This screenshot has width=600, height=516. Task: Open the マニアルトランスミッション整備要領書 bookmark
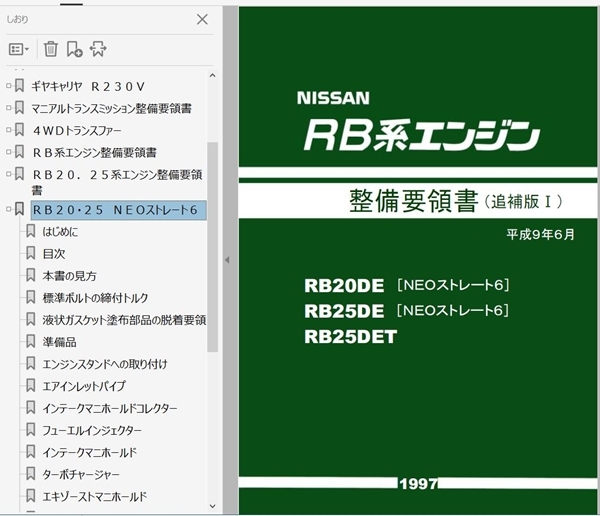coord(111,108)
